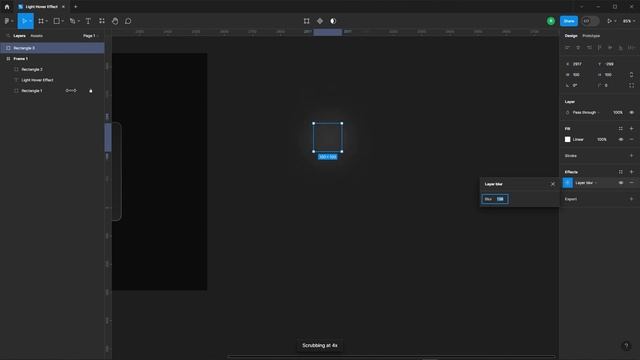Image resolution: width=640 pixels, height=360 pixels.
Task: Click the green user avatar
Action: 551,21
